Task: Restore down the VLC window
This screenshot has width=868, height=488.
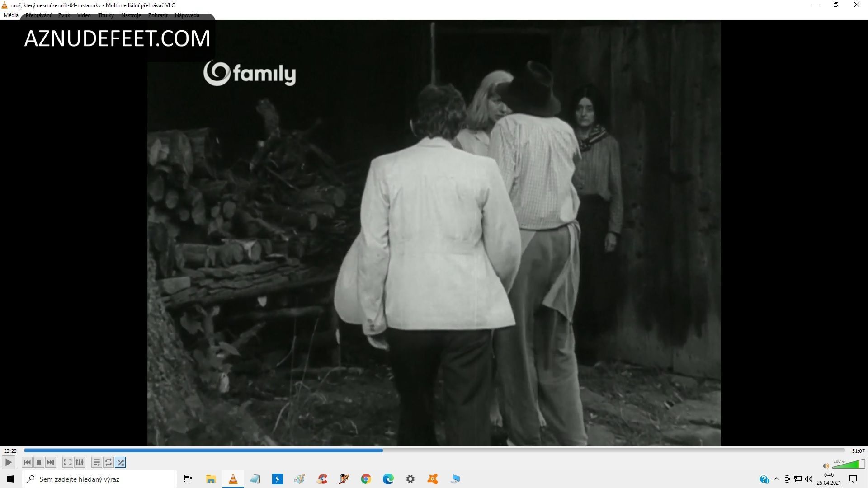Action: [x=836, y=5]
